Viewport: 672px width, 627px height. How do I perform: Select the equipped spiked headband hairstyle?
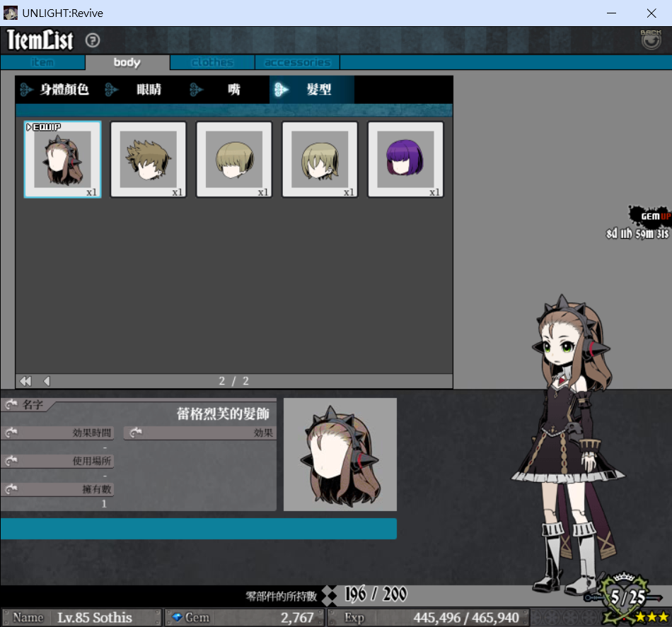pos(62,159)
